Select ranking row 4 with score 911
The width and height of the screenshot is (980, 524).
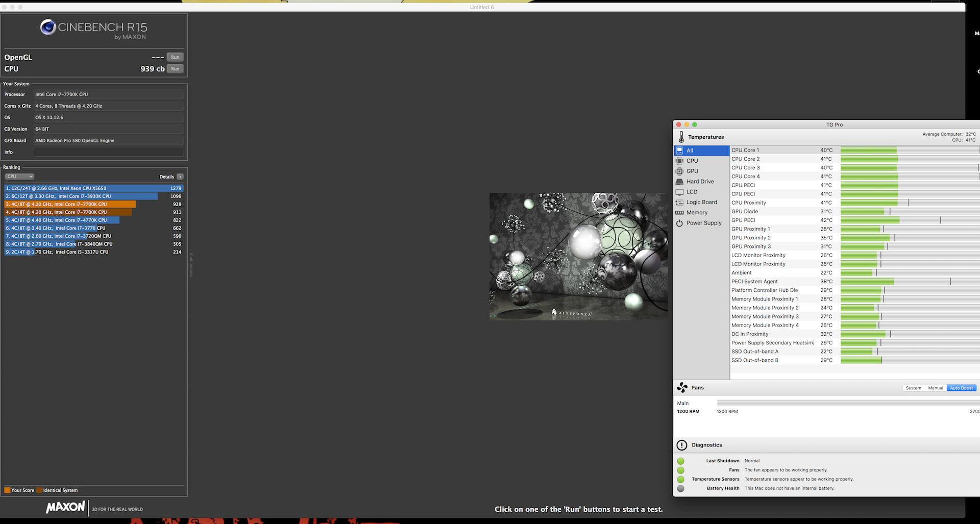coord(94,212)
